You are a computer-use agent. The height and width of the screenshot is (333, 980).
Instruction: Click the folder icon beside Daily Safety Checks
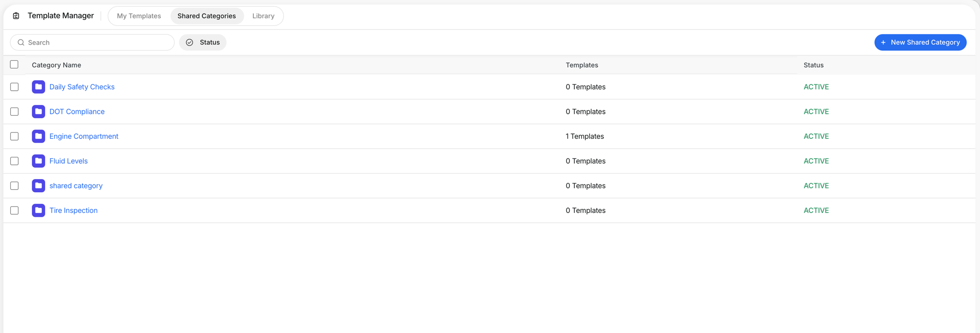pyautogui.click(x=38, y=87)
